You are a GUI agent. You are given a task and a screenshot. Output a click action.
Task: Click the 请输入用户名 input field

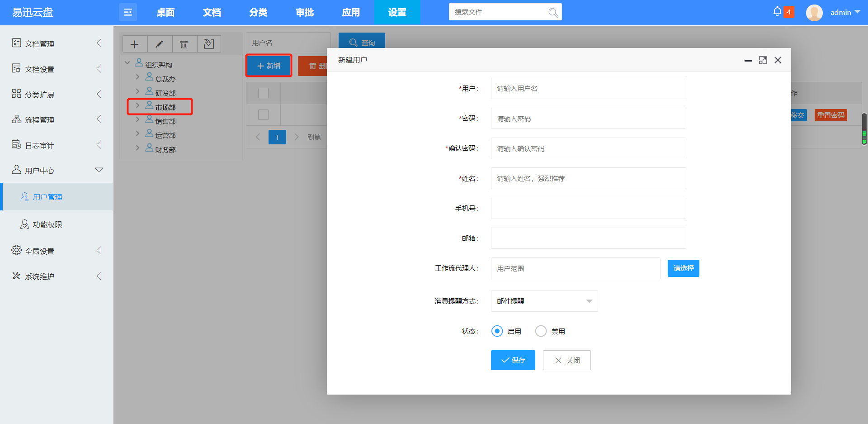588,88
